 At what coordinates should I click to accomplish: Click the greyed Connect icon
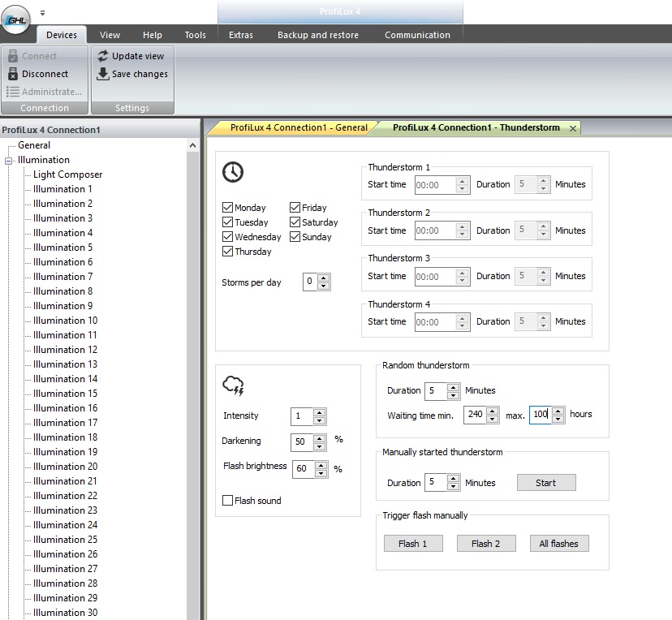pyautogui.click(x=13, y=56)
